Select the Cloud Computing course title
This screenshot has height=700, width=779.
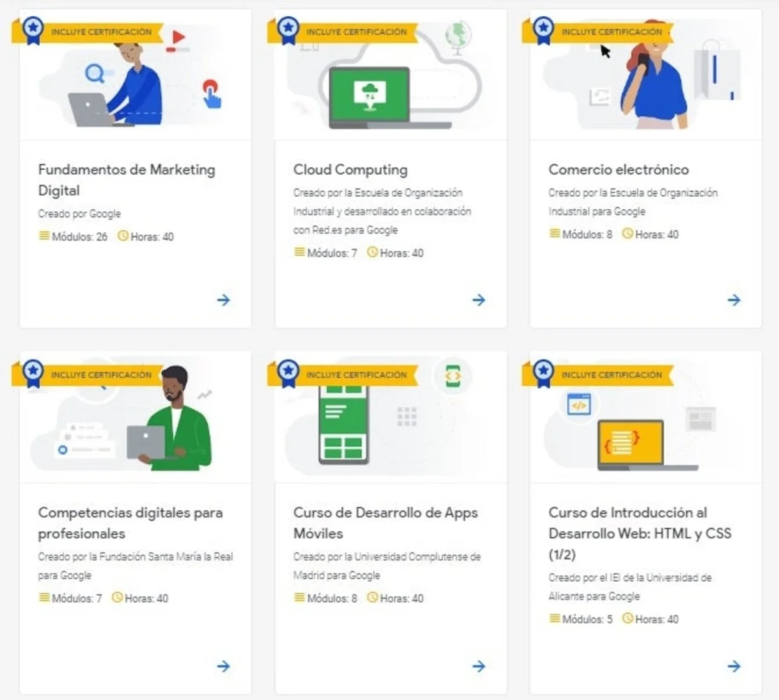(x=350, y=169)
